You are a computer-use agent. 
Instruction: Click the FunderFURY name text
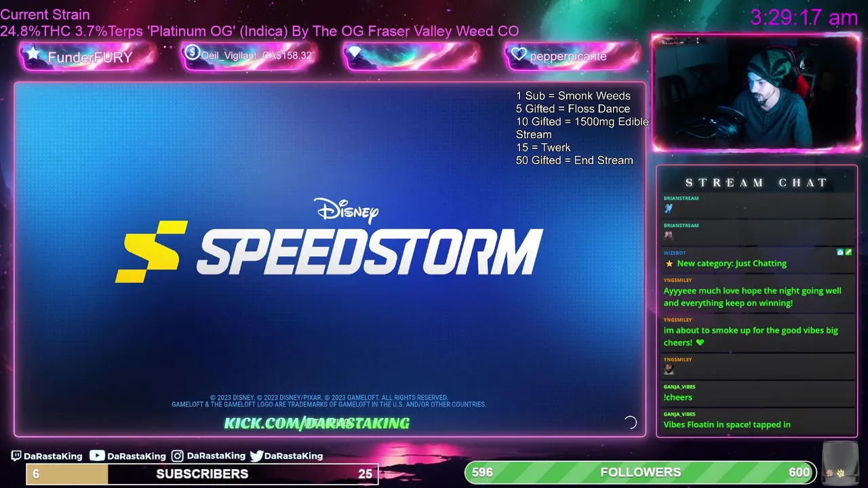[x=90, y=57]
